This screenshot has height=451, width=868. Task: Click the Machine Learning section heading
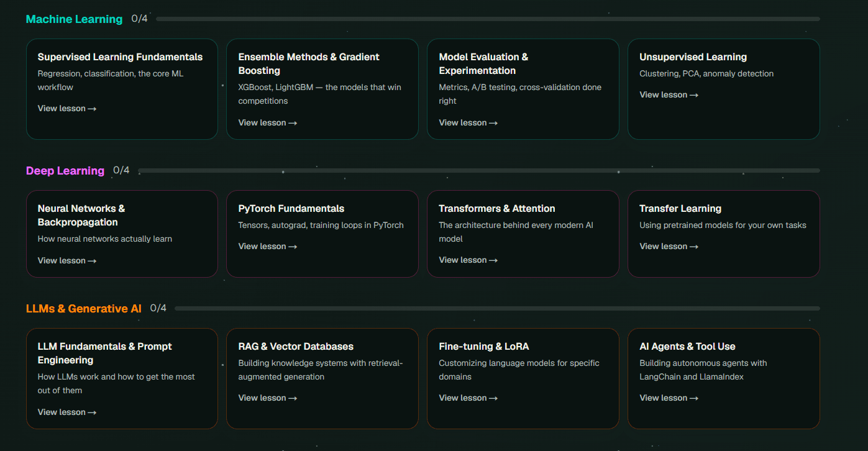[x=75, y=19]
